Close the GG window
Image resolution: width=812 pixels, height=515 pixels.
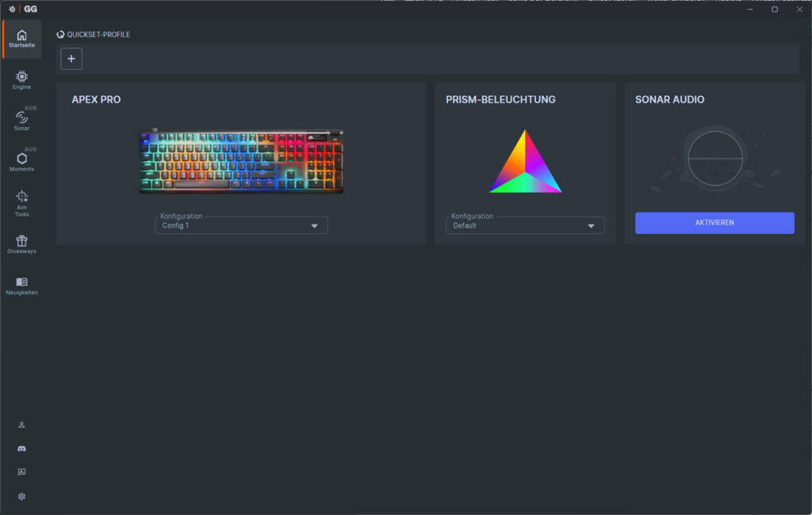point(799,10)
